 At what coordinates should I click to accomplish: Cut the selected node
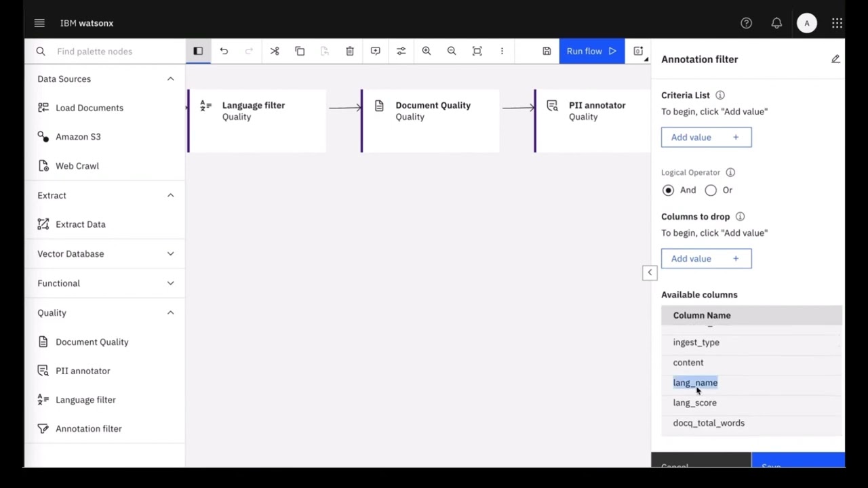coord(275,51)
